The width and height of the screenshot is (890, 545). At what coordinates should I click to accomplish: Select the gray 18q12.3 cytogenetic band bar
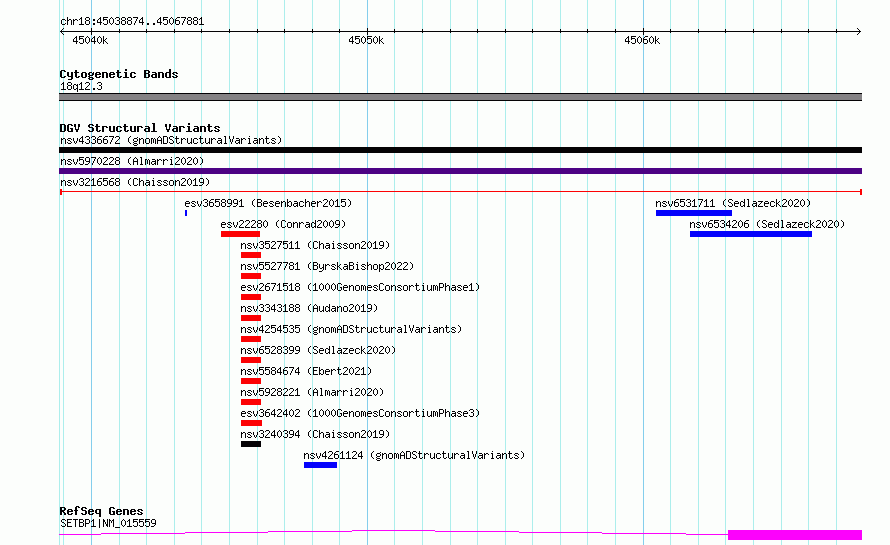(460, 97)
